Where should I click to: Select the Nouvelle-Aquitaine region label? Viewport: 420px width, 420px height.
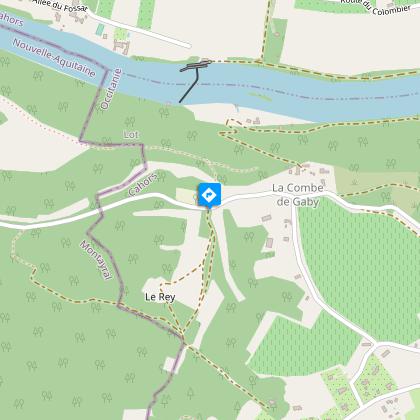54,58
